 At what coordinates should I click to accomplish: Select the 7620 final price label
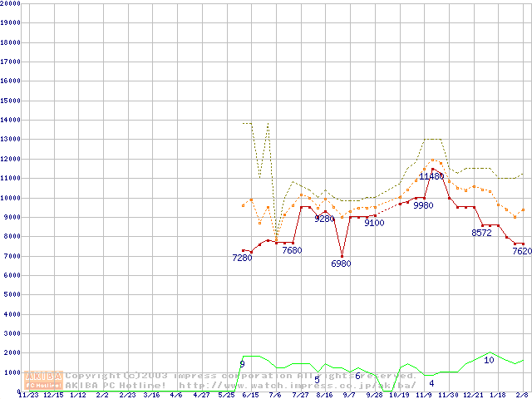pos(521,251)
